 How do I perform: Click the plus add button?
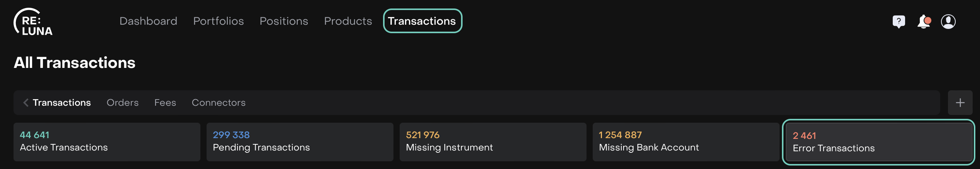[960, 103]
